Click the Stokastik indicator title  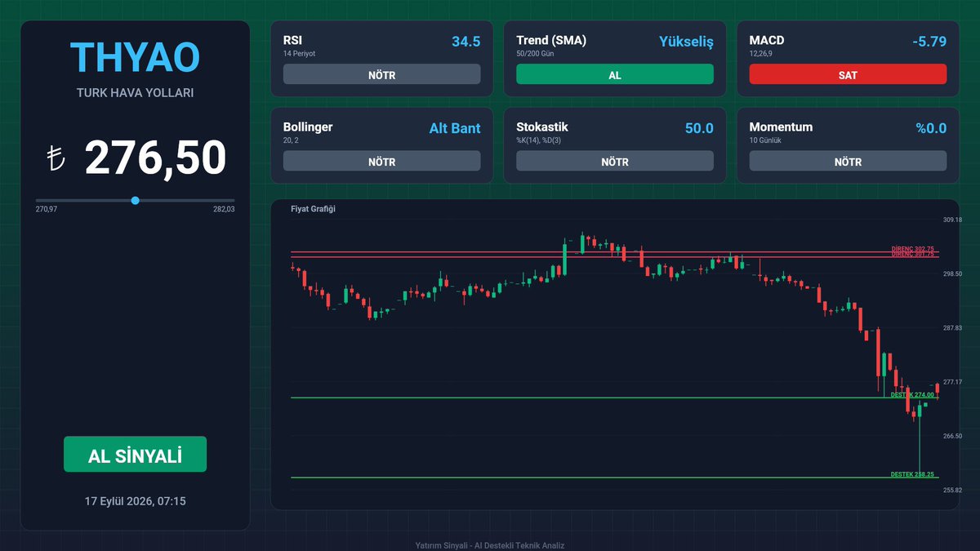point(542,127)
